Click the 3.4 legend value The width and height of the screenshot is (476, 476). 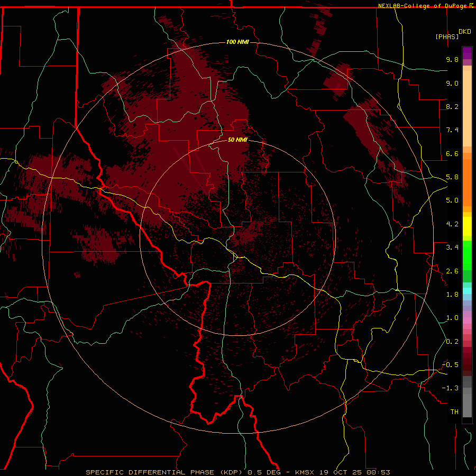pos(452,248)
